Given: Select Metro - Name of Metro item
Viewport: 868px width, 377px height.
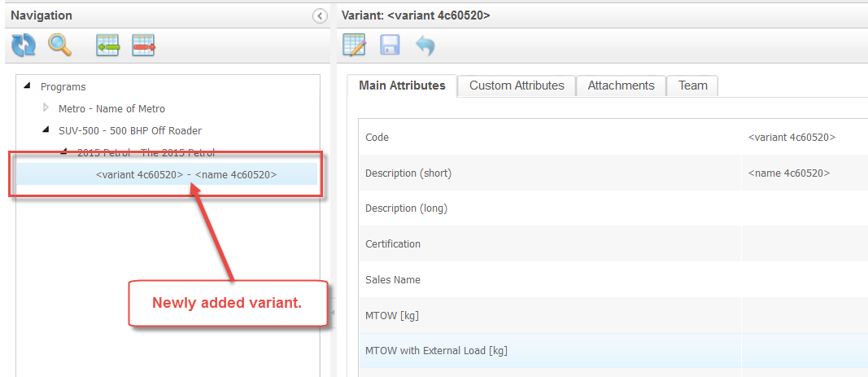Looking at the screenshot, I should point(111,108).
